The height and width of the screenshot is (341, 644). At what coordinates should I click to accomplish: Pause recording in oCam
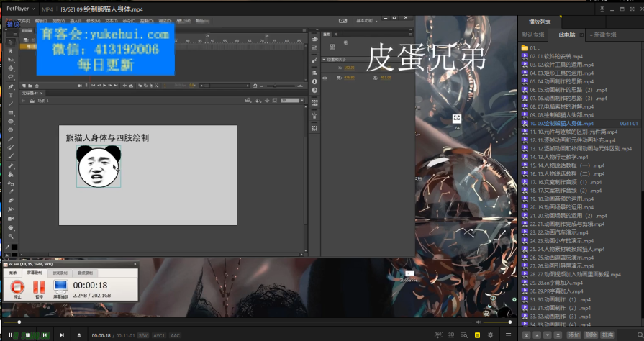coord(39,287)
